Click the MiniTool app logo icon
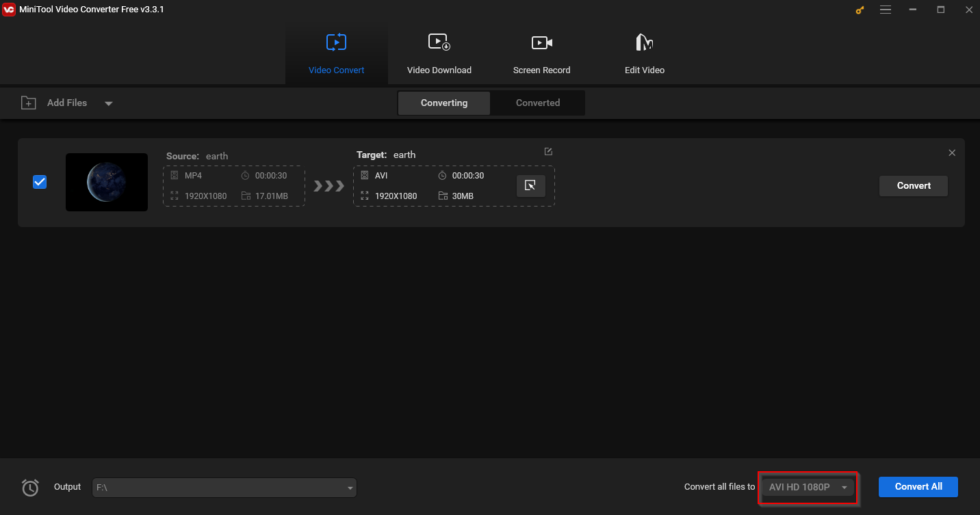Screen dimensions: 980x515 coord(9,10)
